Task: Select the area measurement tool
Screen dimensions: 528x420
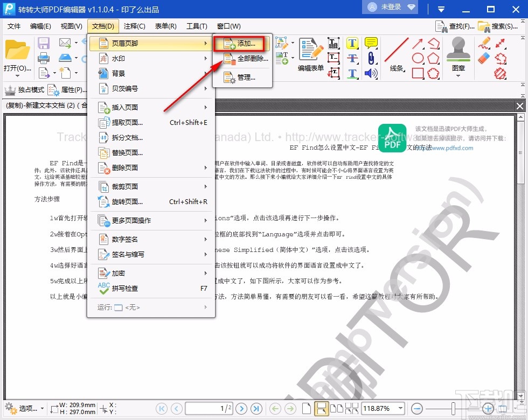Action: click(x=501, y=73)
